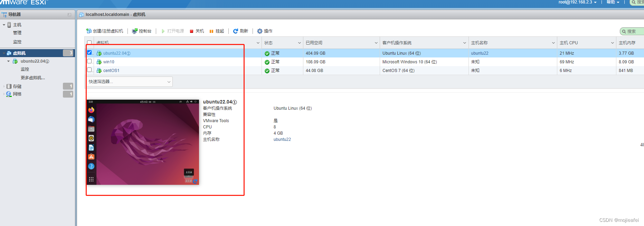Click the green status icon of the ubuntu22.04 row

tap(267, 54)
